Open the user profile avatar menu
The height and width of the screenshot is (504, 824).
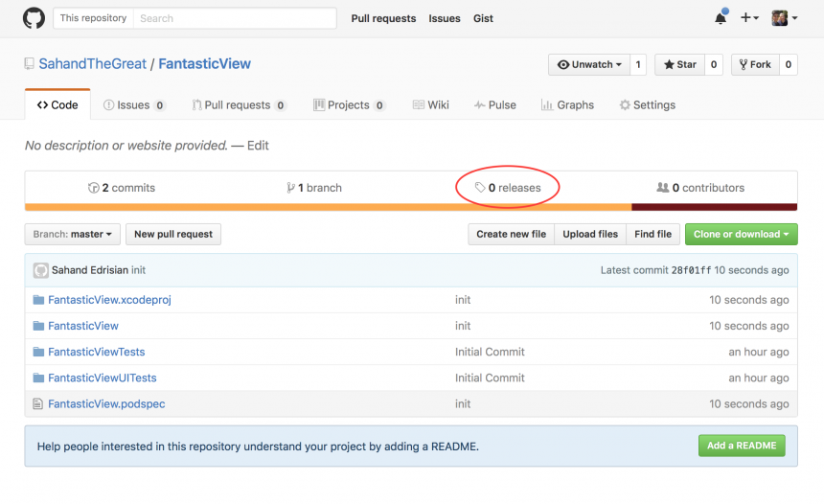[x=785, y=18]
